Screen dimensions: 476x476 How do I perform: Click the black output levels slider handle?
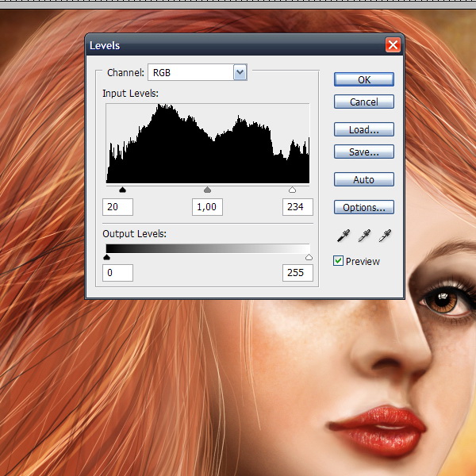[106, 257]
